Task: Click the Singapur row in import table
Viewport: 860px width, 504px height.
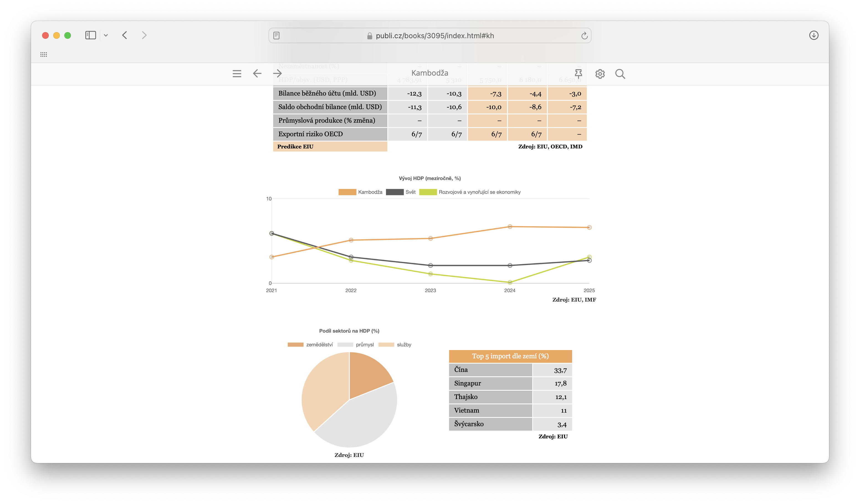Action: coord(510,383)
